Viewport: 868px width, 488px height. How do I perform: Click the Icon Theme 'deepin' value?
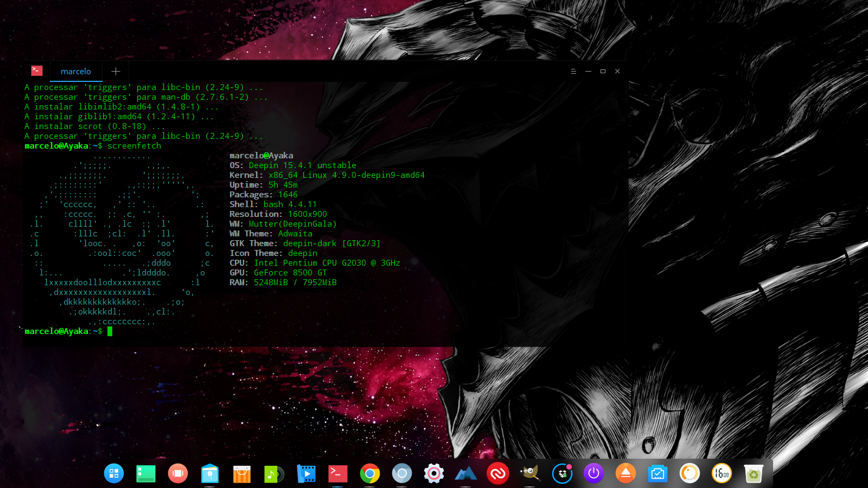tap(303, 253)
